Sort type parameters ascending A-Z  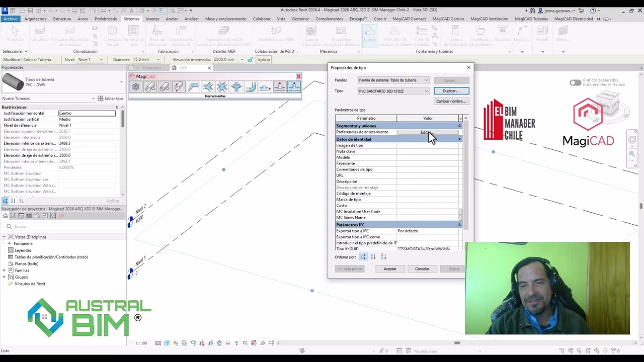click(373, 256)
